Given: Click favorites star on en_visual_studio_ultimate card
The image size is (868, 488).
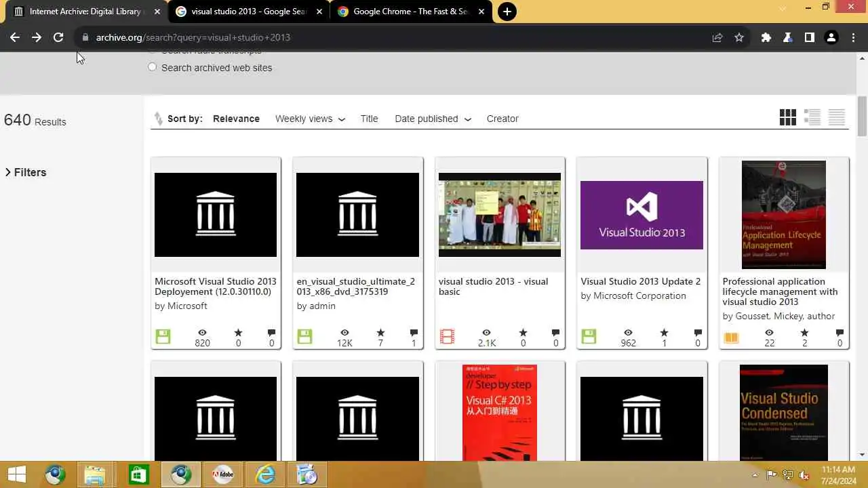Looking at the screenshot, I should pos(380,333).
